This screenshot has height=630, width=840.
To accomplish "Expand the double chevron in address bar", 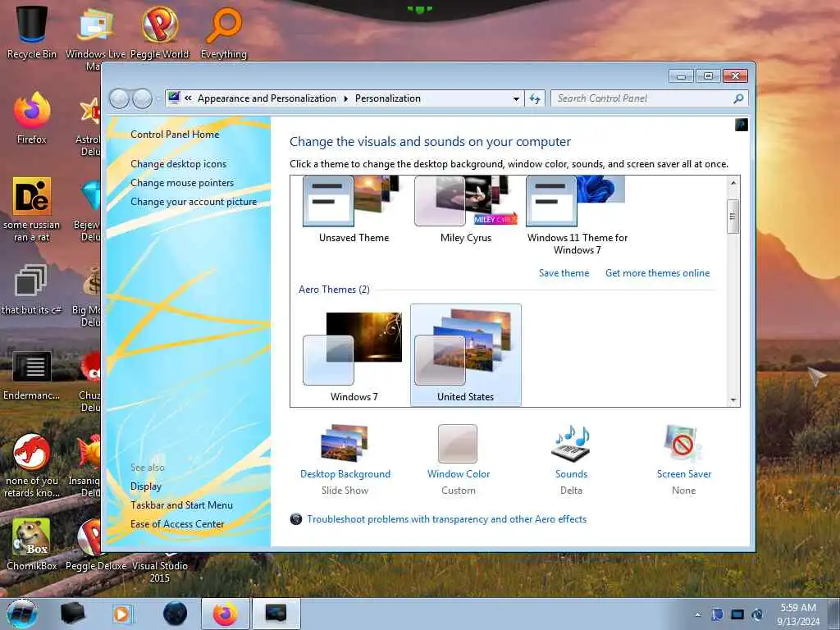I will (x=188, y=98).
